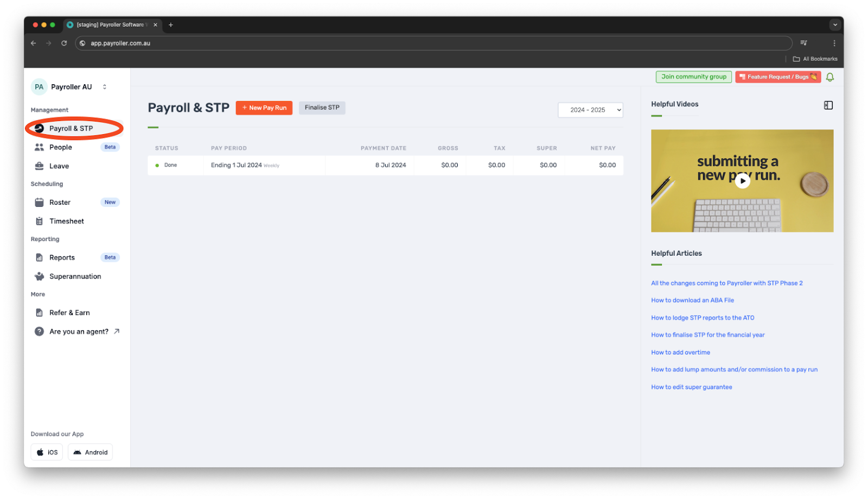
Task: Click the New Pay Run button
Action: point(264,108)
